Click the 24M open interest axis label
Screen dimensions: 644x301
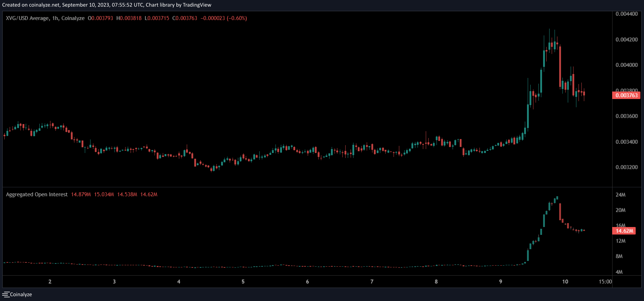pyautogui.click(x=620, y=195)
